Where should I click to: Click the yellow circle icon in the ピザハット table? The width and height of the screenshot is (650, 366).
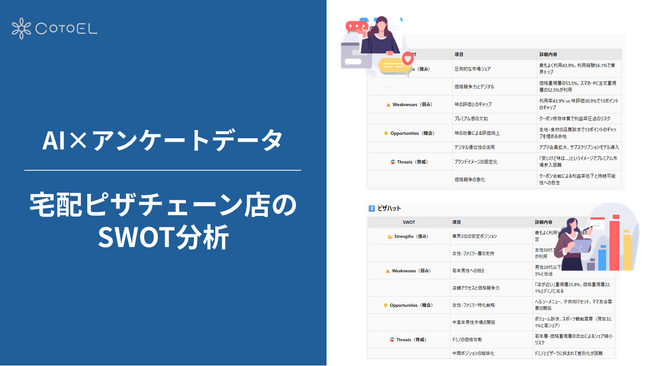(x=386, y=305)
